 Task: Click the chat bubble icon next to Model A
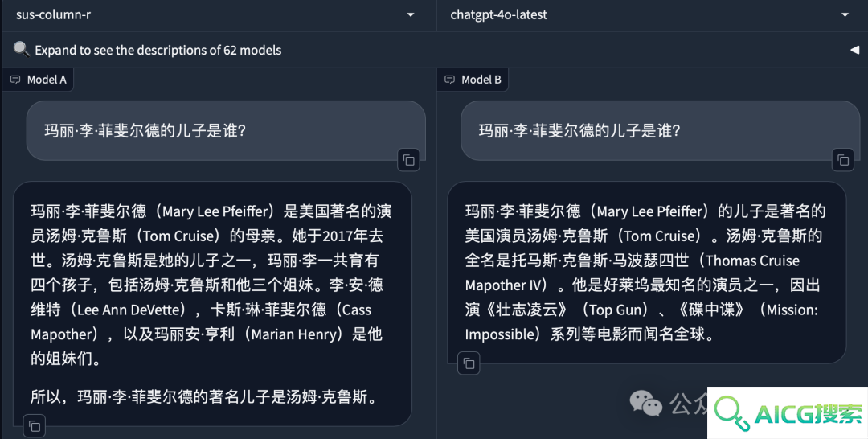click(x=15, y=80)
